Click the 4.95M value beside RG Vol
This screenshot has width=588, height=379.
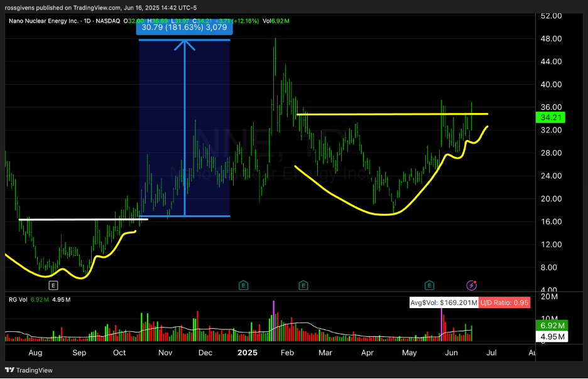click(61, 299)
